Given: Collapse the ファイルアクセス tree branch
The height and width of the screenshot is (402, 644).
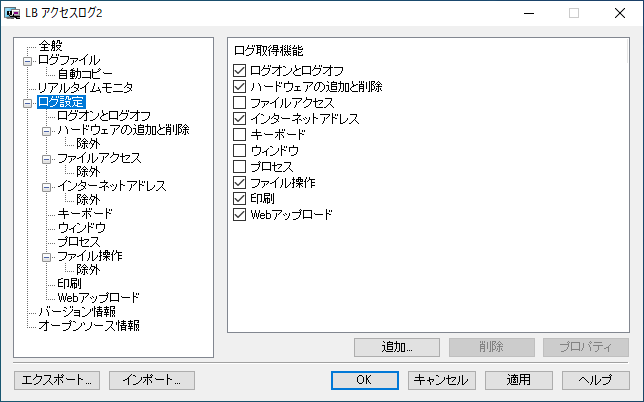Looking at the screenshot, I should point(46,158).
